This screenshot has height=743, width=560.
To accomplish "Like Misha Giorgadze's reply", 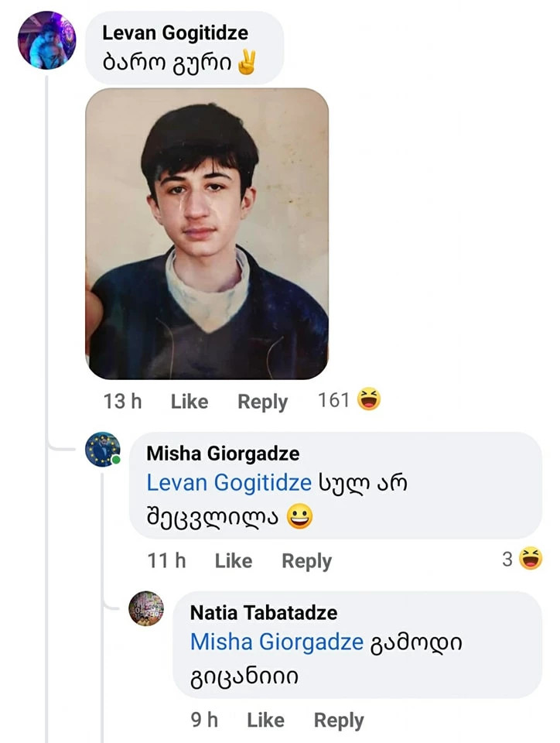I will coord(234,560).
